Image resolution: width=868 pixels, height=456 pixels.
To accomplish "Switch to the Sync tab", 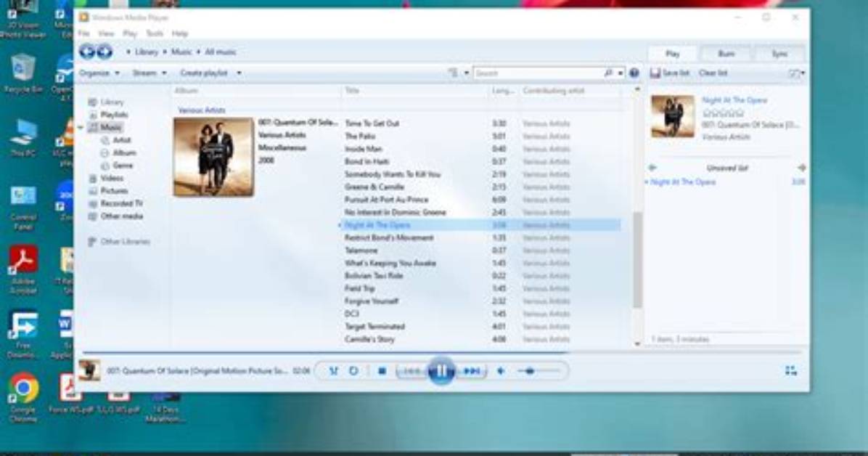I will (779, 54).
